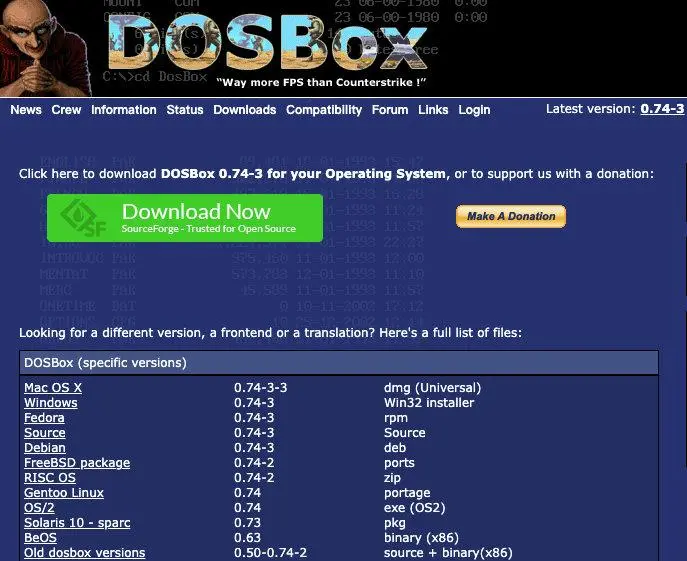Open the Downloads navigation item
Image resolution: width=687 pixels, height=561 pixels.
[245, 110]
